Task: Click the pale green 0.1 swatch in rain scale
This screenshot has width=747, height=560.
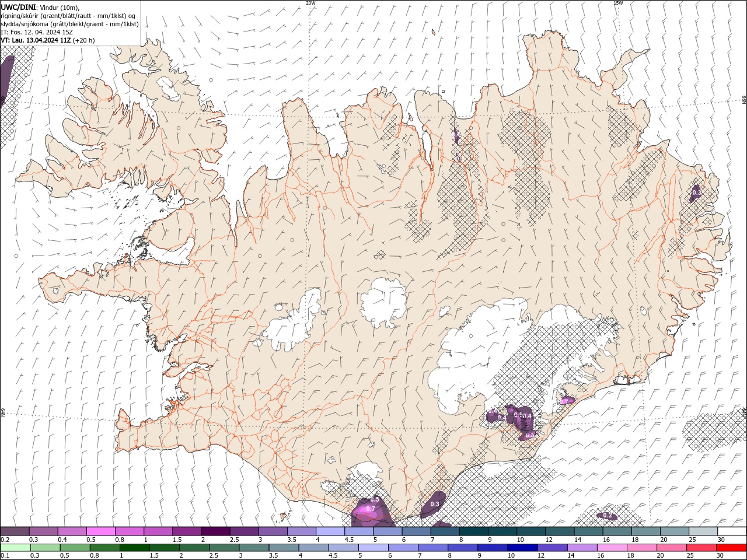Action: [x=15, y=548]
